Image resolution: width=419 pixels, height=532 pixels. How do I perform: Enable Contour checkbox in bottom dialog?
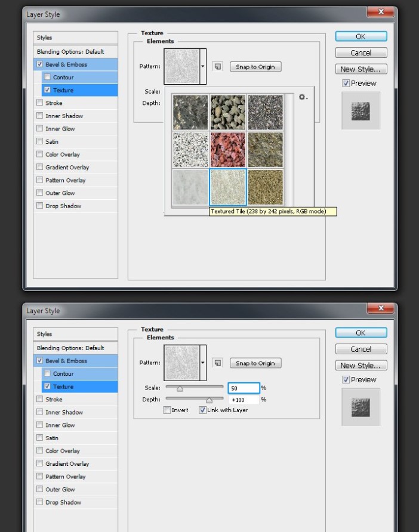coord(47,373)
